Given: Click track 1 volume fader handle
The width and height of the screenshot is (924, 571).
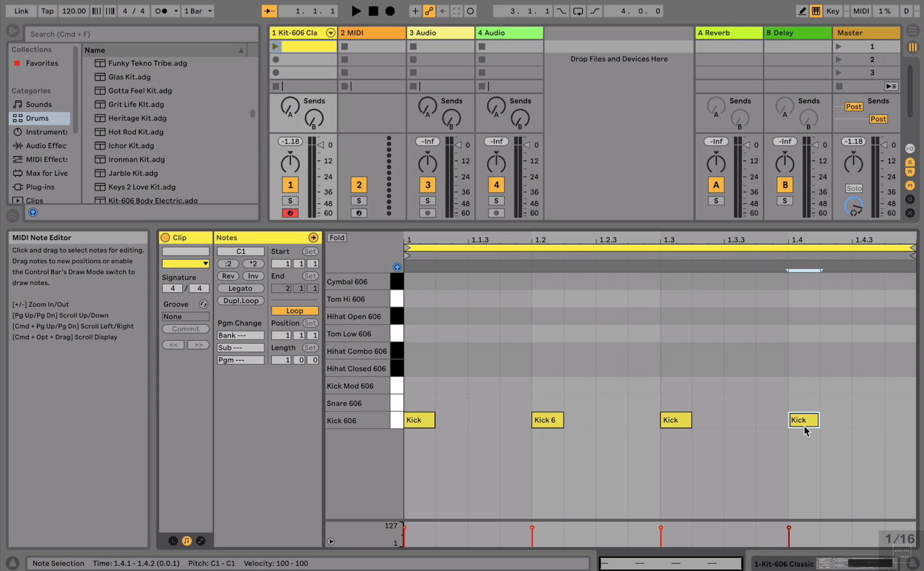Looking at the screenshot, I should click(321, 145).
